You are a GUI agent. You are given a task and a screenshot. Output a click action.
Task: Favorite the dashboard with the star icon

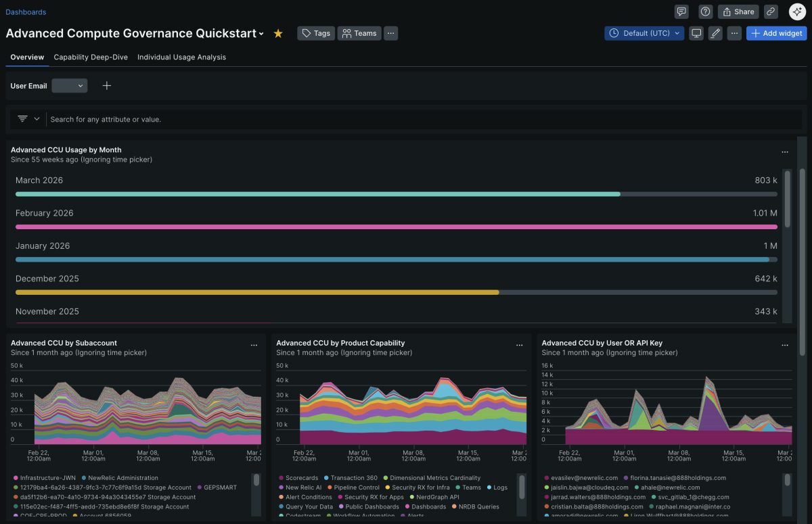point(278,33)
